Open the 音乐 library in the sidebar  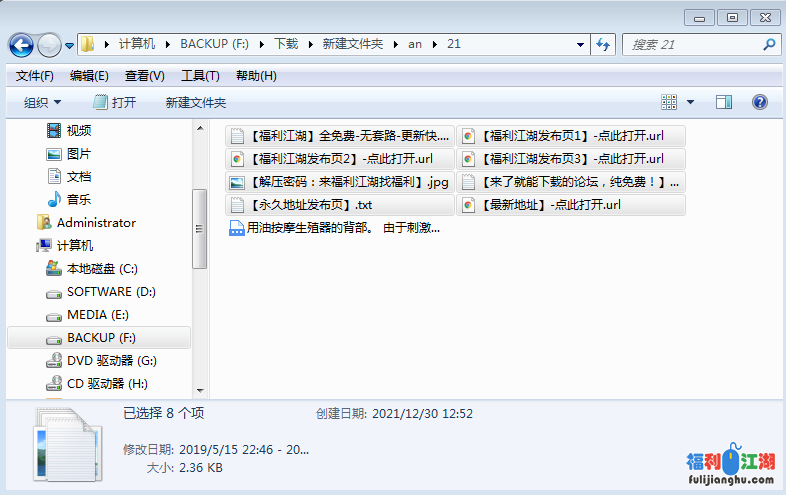pos(79,199)
